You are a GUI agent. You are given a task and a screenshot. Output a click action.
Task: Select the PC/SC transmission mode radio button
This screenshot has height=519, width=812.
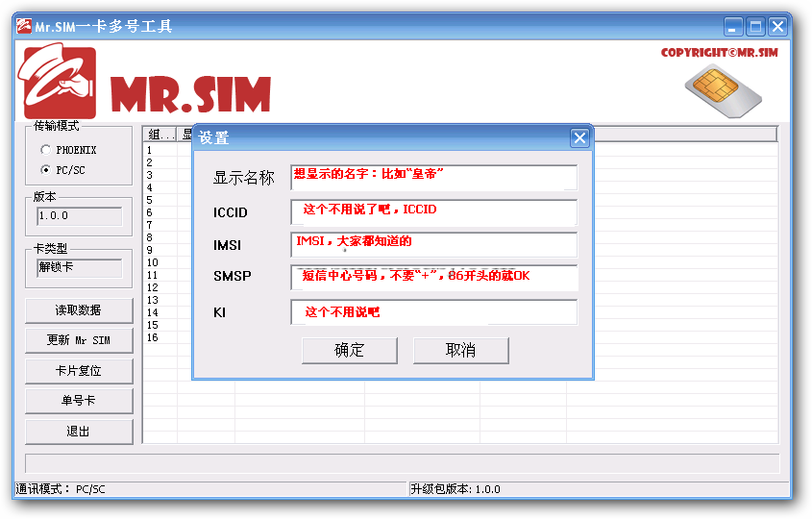(x=45, y=170)
